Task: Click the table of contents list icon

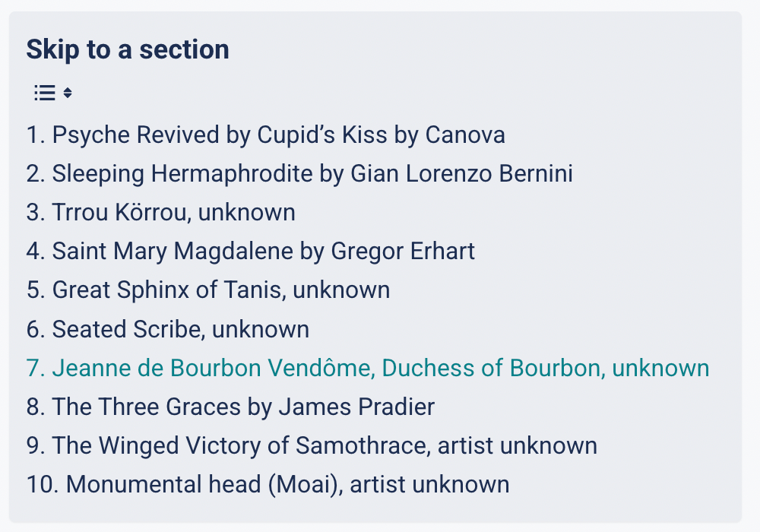Action: click(45, 93)
